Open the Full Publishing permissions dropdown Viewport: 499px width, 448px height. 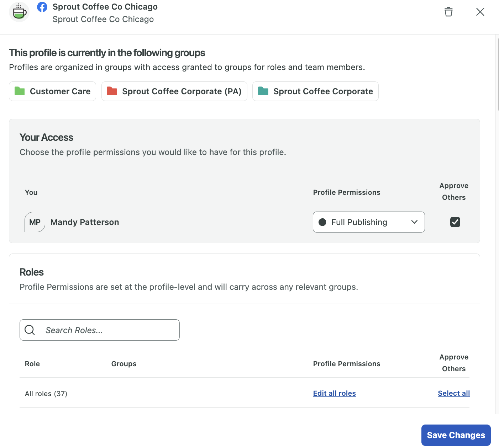point(369,222)
